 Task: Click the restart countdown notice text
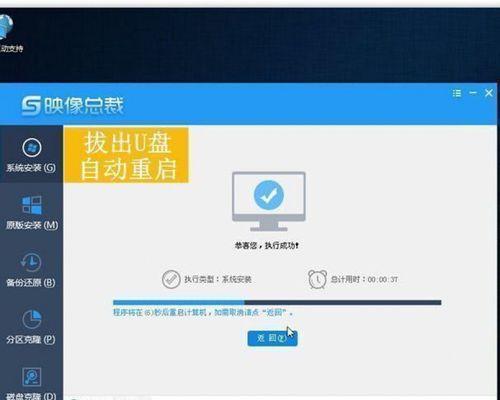click(x=203, y=313)
